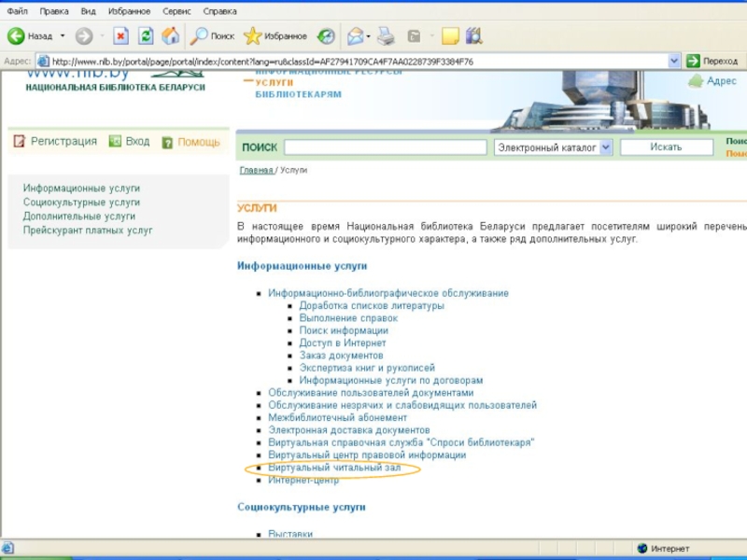Open the БИБЛИОТЕКАРЯМ navigation link
Image resolution: width=747 pixels, height=560 pixels.
click(x=298, y=94)
